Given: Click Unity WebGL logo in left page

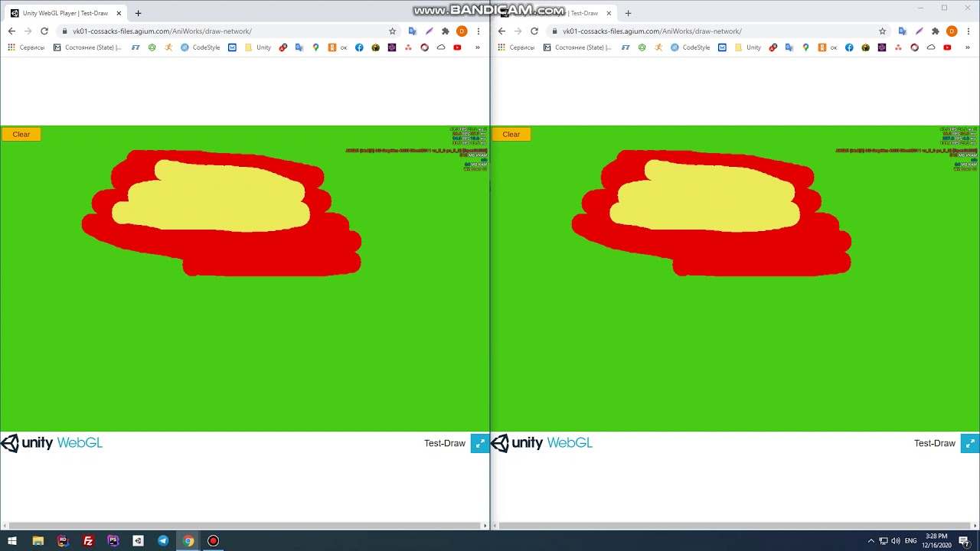Looking at the screenshot, I should [51, 443].
